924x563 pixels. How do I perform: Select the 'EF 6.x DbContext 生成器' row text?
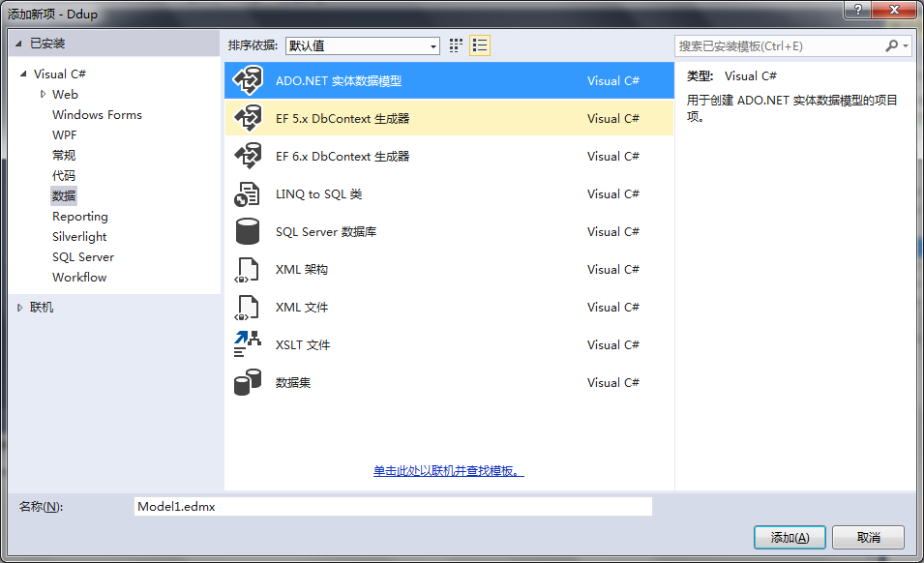point(343,156)
